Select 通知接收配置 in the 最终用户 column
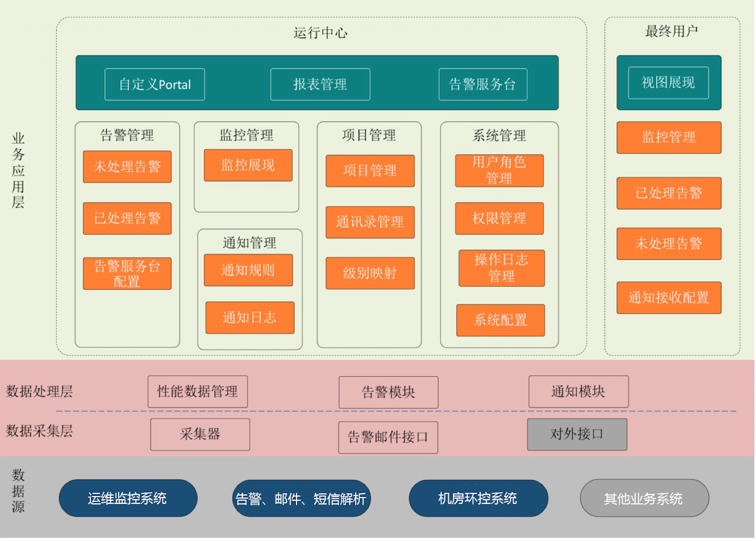The width and height of the screenshot is (756, 541). coord(669,297)
